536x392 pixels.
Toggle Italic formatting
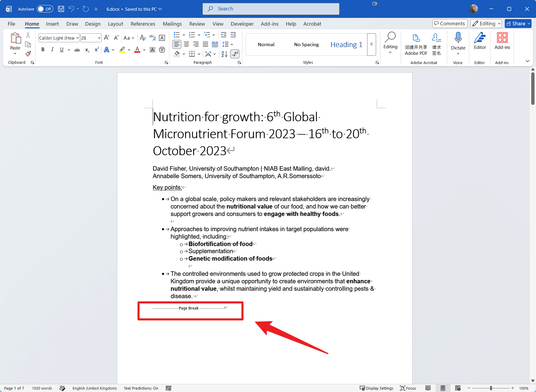[x=52, y=50]
